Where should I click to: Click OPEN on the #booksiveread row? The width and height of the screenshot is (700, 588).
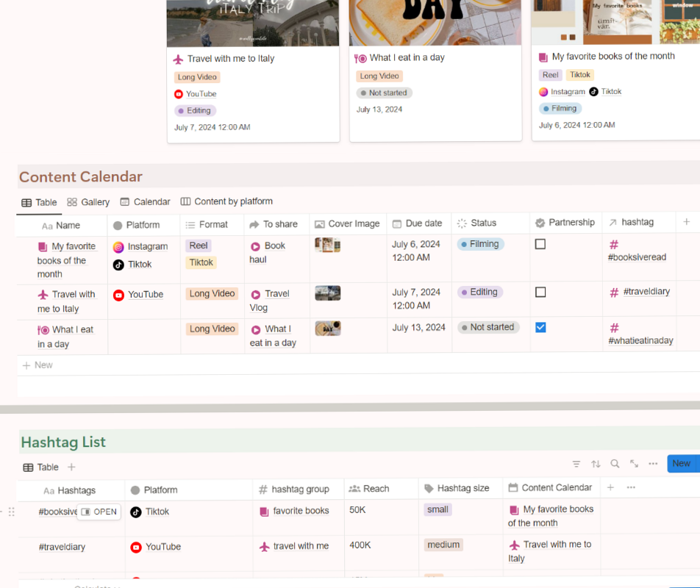click(99, 512)
